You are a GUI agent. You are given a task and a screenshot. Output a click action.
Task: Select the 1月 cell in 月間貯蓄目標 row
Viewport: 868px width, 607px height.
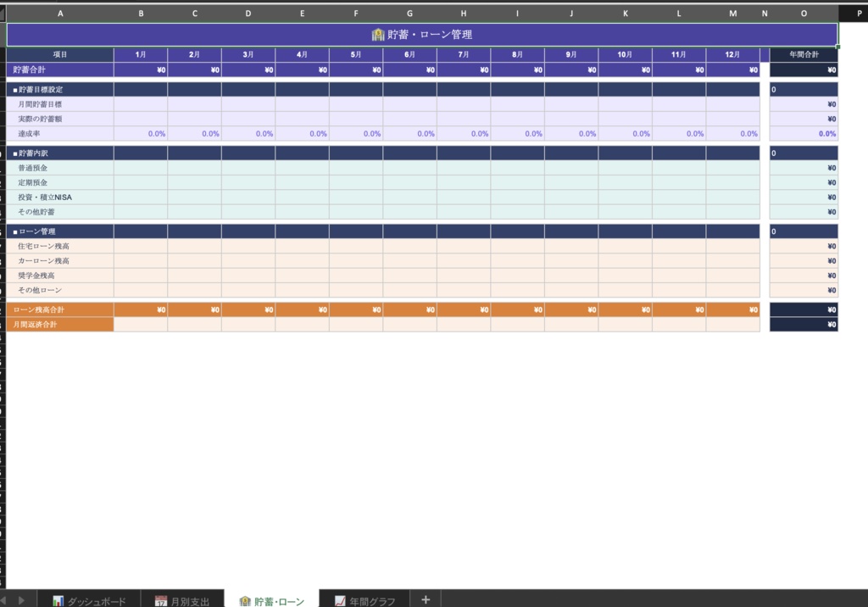(141, 104)
